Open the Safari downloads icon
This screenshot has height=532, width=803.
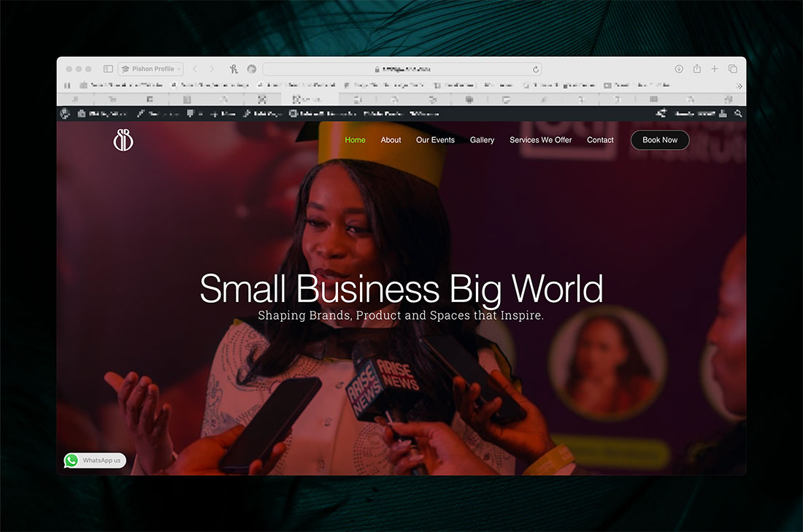[679, 69]
